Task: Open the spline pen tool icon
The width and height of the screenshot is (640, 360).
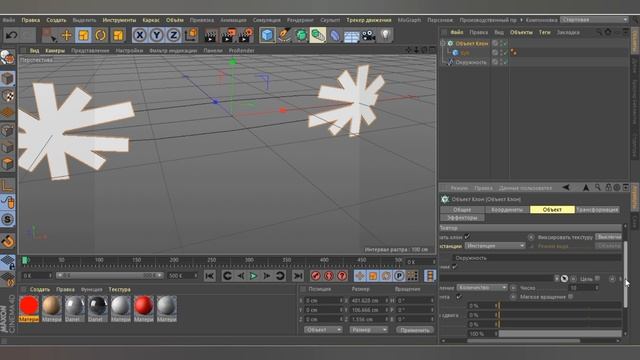Action: [x=284, y=36]
